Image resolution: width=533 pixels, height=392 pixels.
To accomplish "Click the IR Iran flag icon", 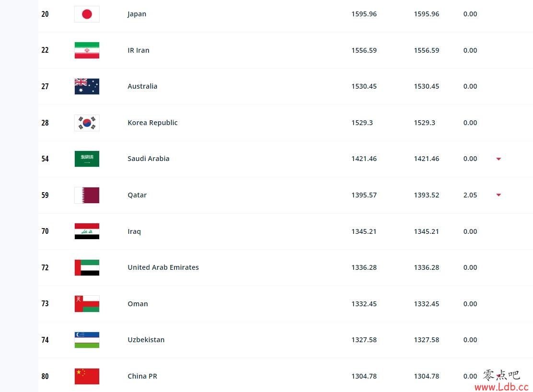I will tap(87, 50).
